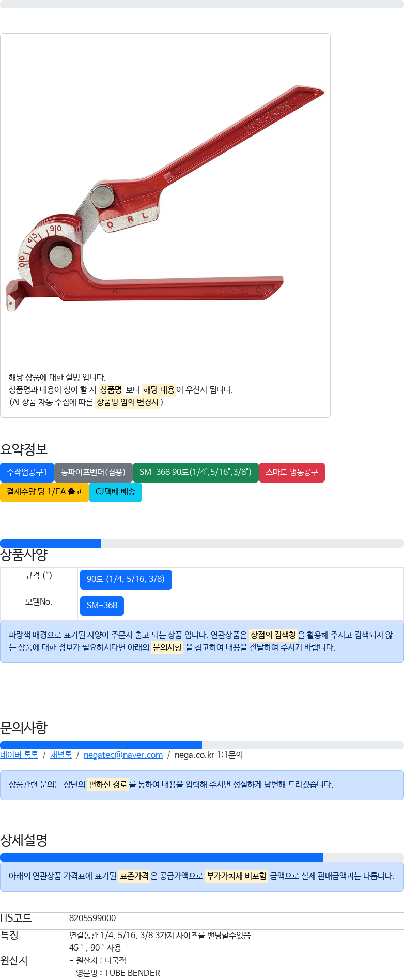Click the nega.co.kr 1:1문의 text
404x980 pixels.
tap(209, 755)
